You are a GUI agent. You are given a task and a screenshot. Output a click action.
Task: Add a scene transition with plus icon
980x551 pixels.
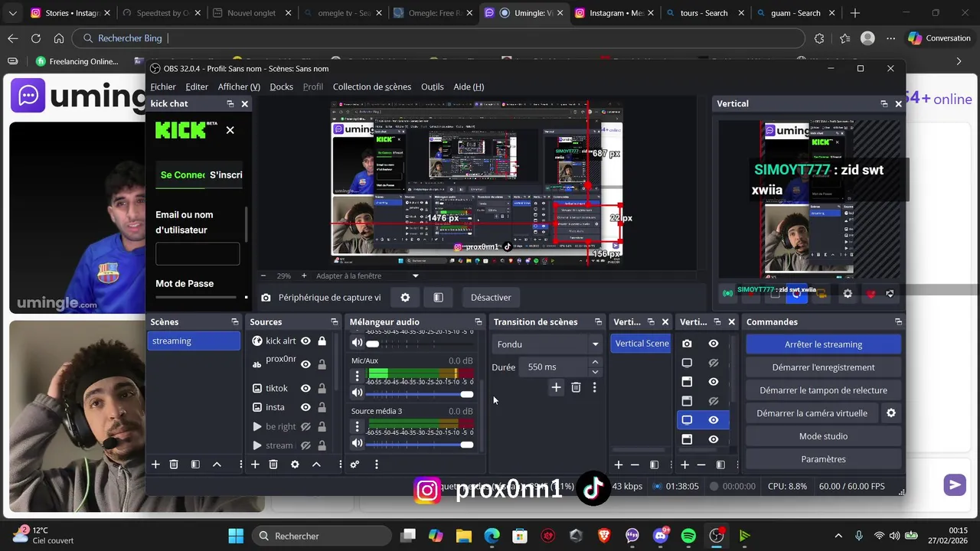[x=556, y=388]
